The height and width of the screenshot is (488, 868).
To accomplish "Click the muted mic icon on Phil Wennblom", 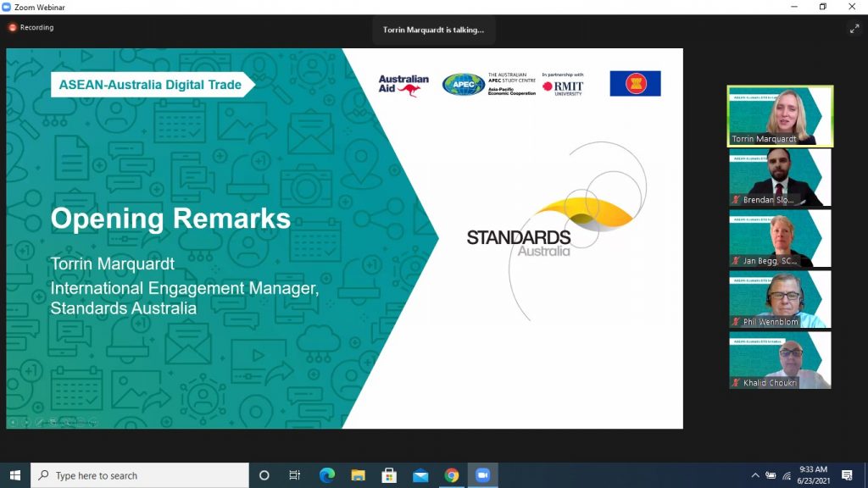I will coord(737,321).
